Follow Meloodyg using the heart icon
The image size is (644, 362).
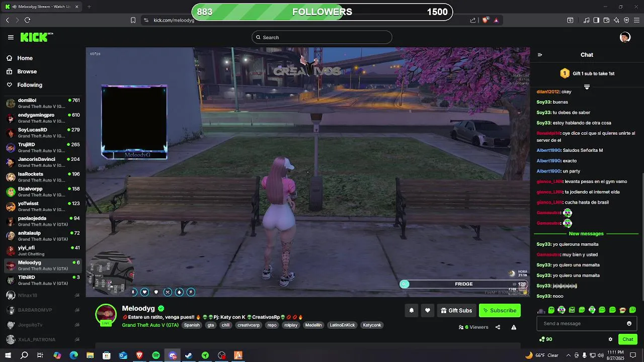coord(428,311)
